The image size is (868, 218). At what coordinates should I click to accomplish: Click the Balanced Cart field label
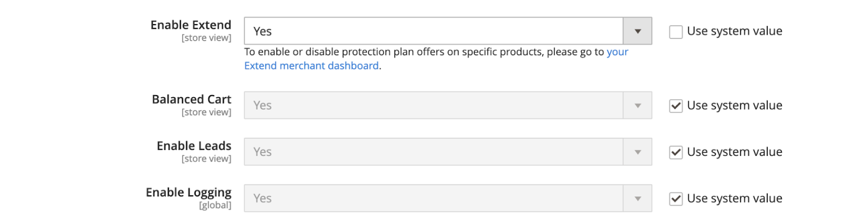pos(192,99)
